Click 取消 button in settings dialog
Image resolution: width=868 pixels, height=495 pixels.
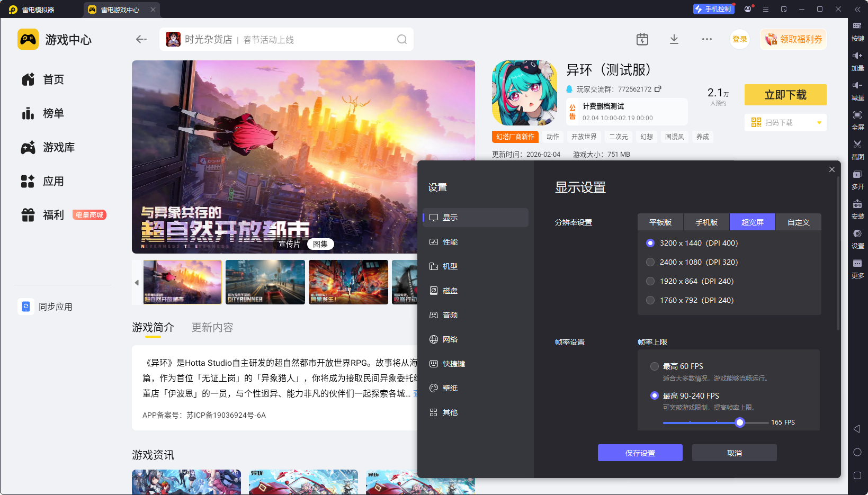(x=735, y=453)
